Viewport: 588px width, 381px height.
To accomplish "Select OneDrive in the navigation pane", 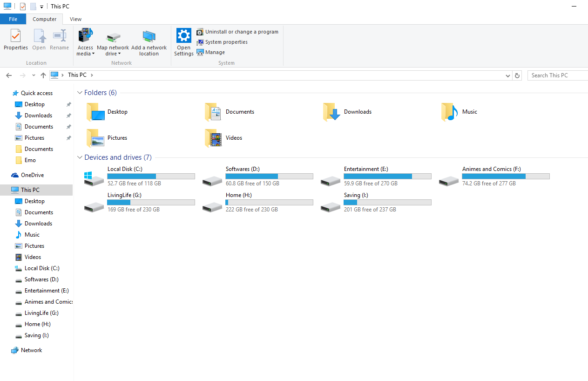I will (x=32, y=175).
